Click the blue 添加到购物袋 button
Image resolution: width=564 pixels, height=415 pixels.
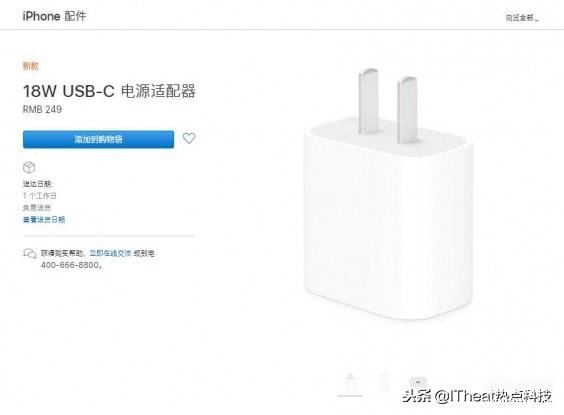[x=99, y=139]
